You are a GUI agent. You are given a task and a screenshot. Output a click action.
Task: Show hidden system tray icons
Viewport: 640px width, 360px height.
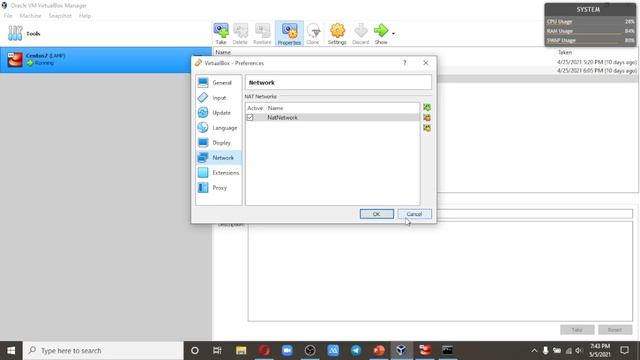(534, 351)
